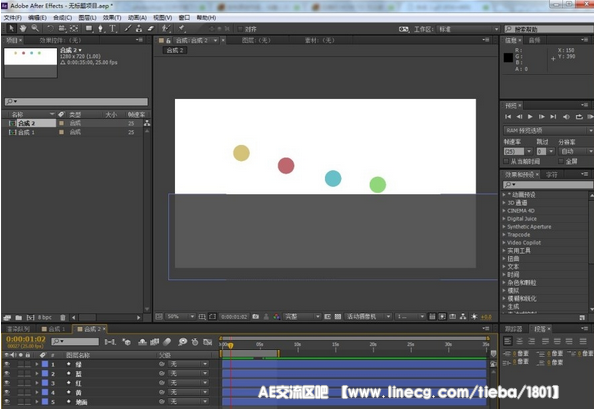Select the Clone Stamp tool
Image resolution: width=594 pixels, height=409 pixels.
(139, 28)
